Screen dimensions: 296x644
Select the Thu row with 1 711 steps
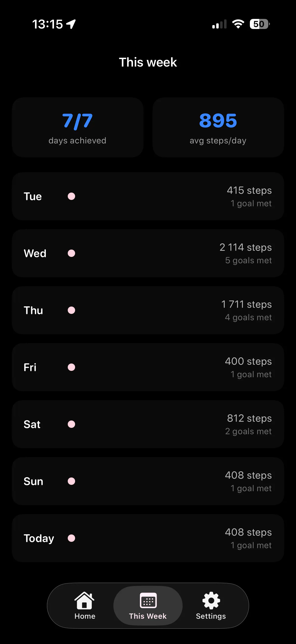[x=148, y=310]
